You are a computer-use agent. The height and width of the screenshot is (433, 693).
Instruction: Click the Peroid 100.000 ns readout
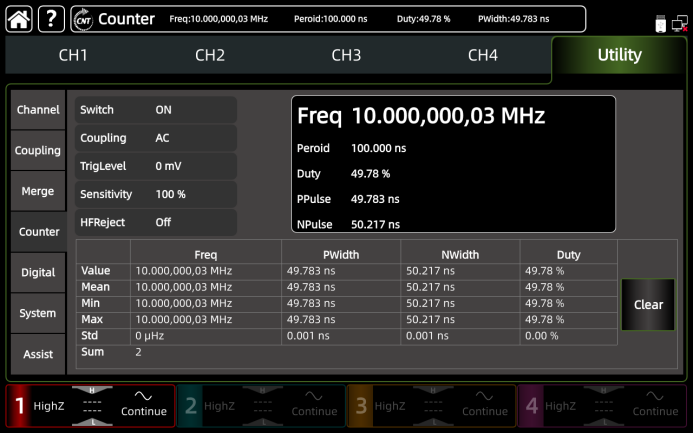point(351,148)
